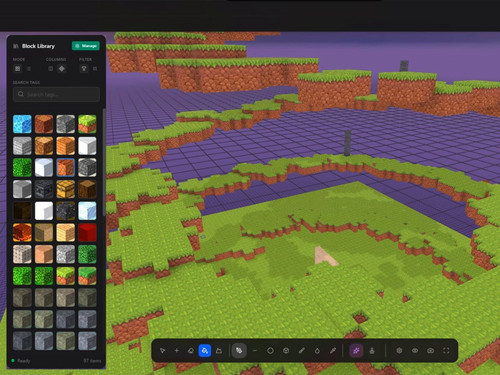This screenshot has width=500, height=375.
Task: Click the Ready status indicator
Action: (x=21, y=361)
